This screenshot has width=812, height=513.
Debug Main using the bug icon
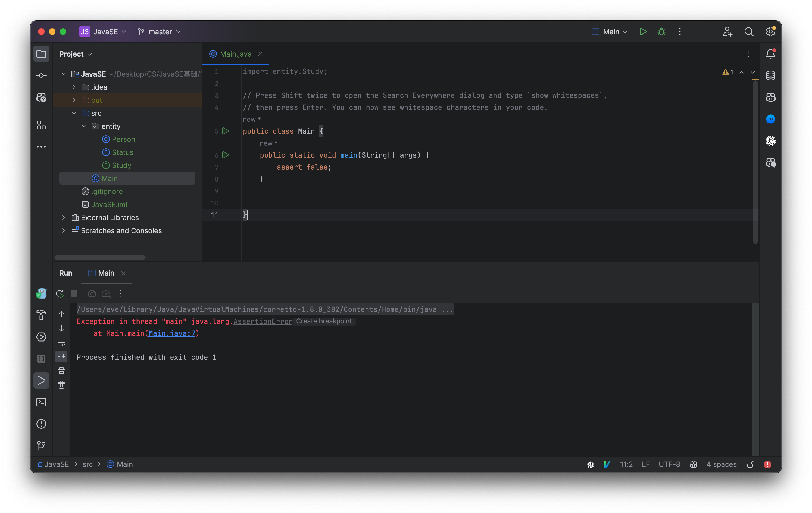(661, 31)
